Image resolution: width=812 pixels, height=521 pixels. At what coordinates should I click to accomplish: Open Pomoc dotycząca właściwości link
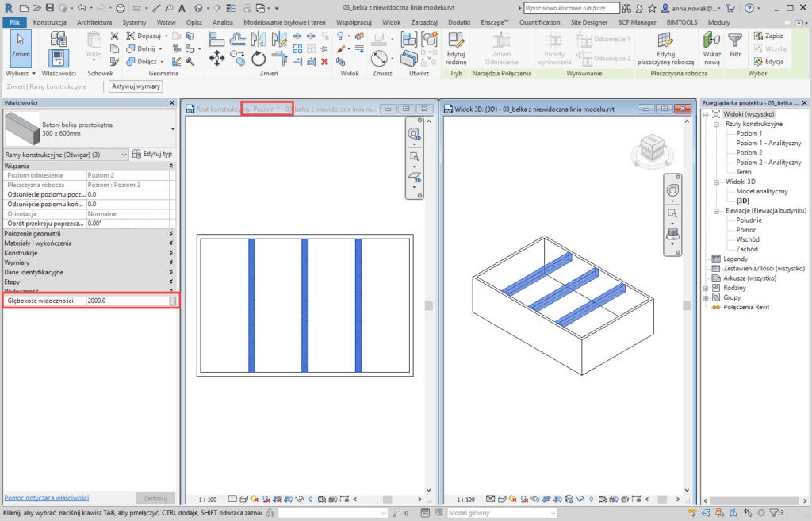click(47, 497)
